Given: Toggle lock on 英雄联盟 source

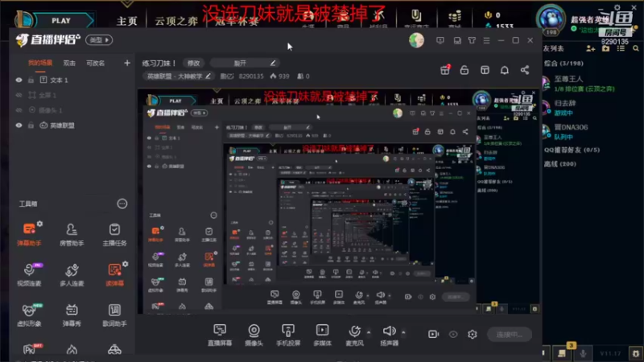Looking at the screenshot, I should (31, 125).
